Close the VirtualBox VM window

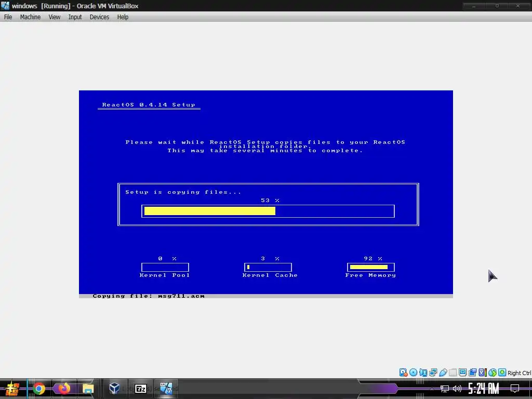click(x=518, y=6)
